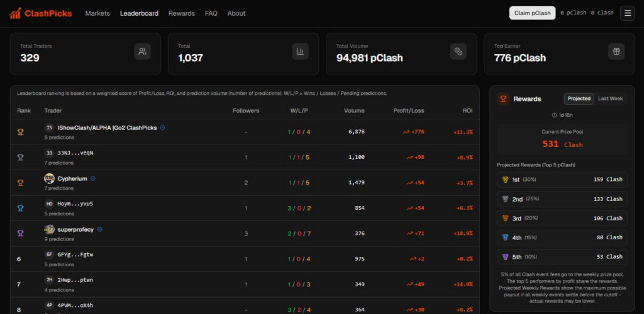The height and width of the screenshot is (314, 644).
Task: Click the Total Traders people icon
Action: point(142,51)
